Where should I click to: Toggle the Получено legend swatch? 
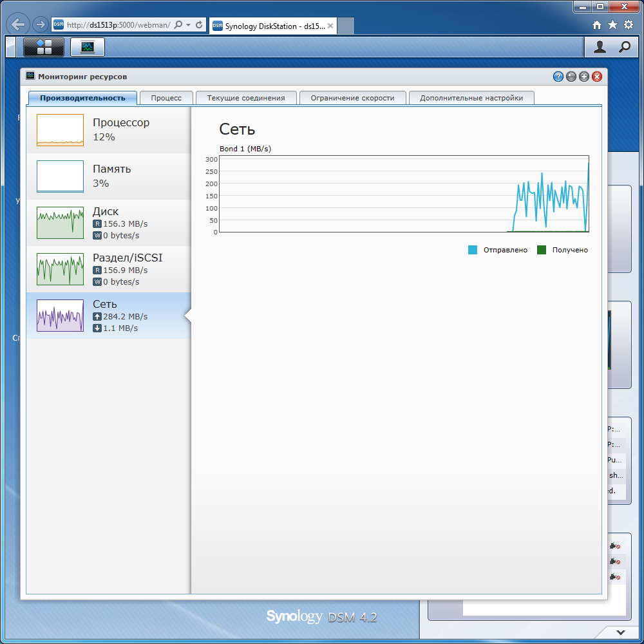[x=542, y=250]
